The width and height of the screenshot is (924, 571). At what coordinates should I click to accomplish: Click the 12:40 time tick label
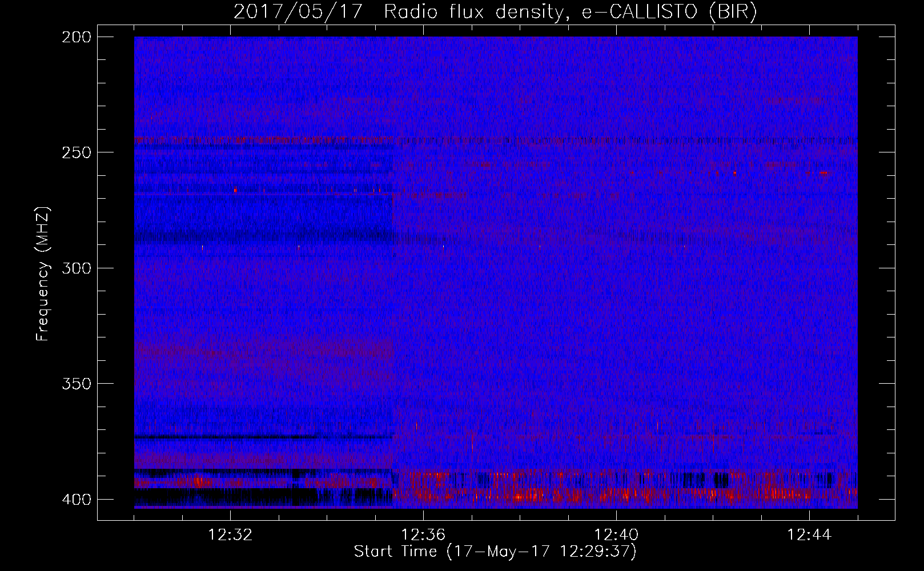(x=616, y=535)
